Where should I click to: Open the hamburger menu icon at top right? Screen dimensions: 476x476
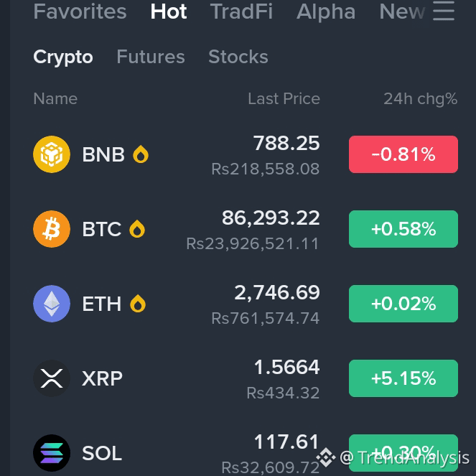click(x=444, y=11)
